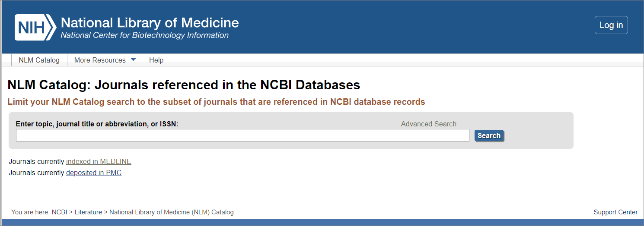Focus the journal title search text field
644x226 pixels.
242,135
